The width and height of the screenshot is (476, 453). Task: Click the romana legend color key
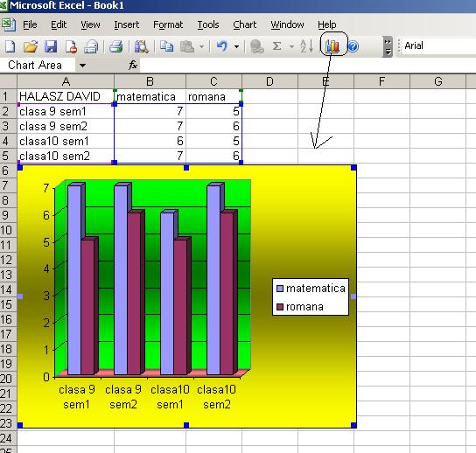tap(280, 307)
